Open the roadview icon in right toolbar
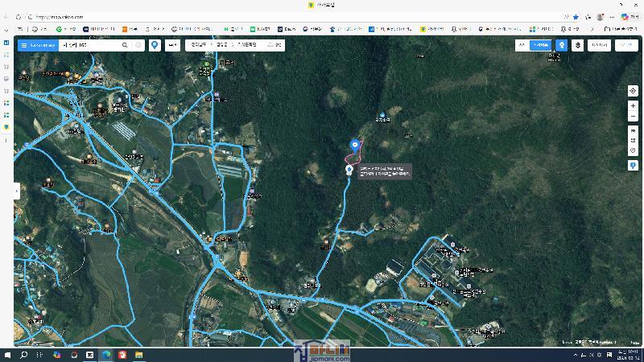The image size is (644, 362). (x=633, y=130)
